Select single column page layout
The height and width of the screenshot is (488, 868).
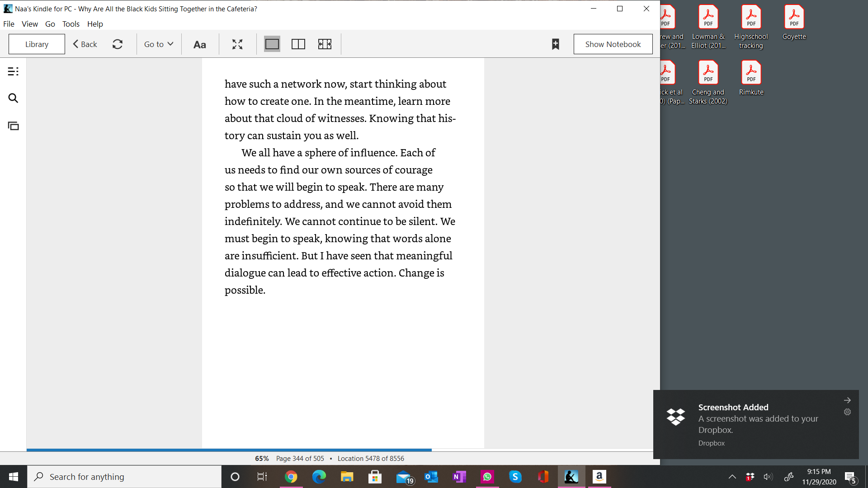pos(272,44)
